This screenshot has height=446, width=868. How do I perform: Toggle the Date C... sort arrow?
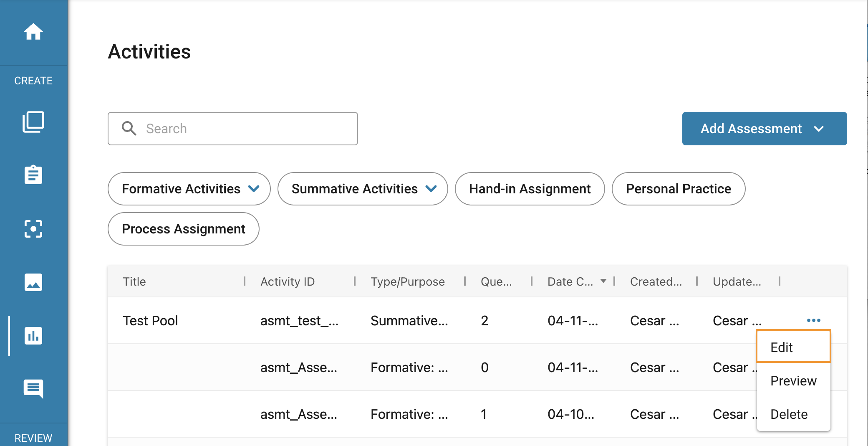point(603,281)
